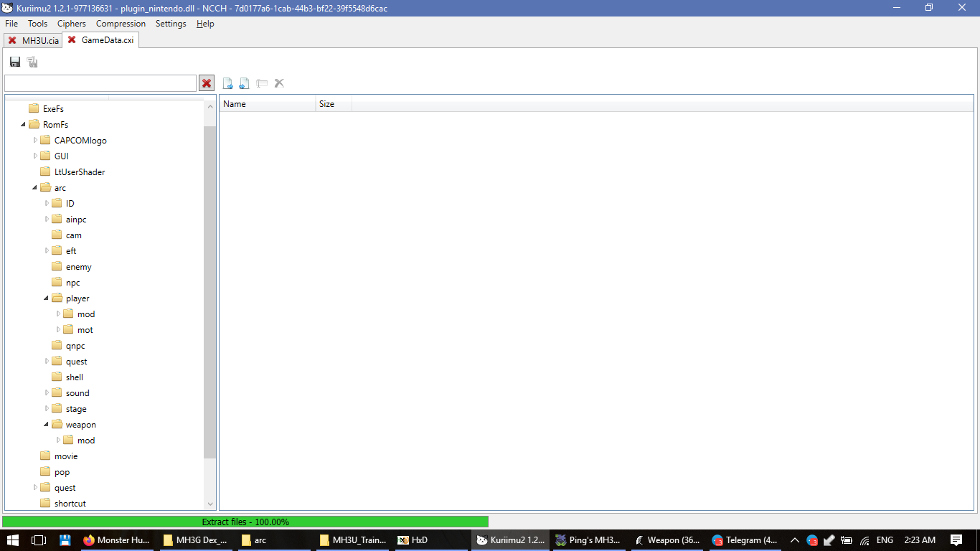The height and width of the screenshot is (551, 980).
Task: Open the Settings menu
Action: pos(171,24)
